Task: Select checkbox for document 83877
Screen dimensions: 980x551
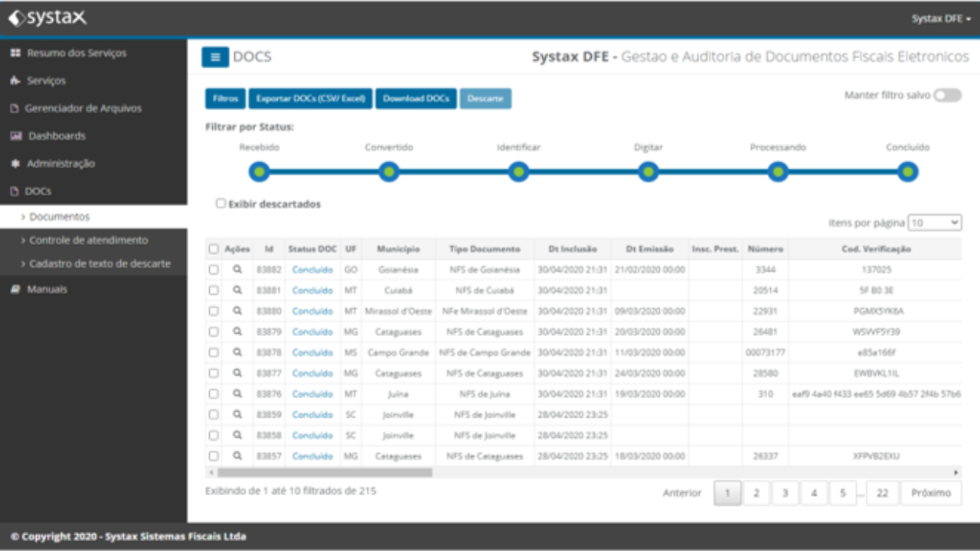Action: pyautogui.click(x=214, y=373)
